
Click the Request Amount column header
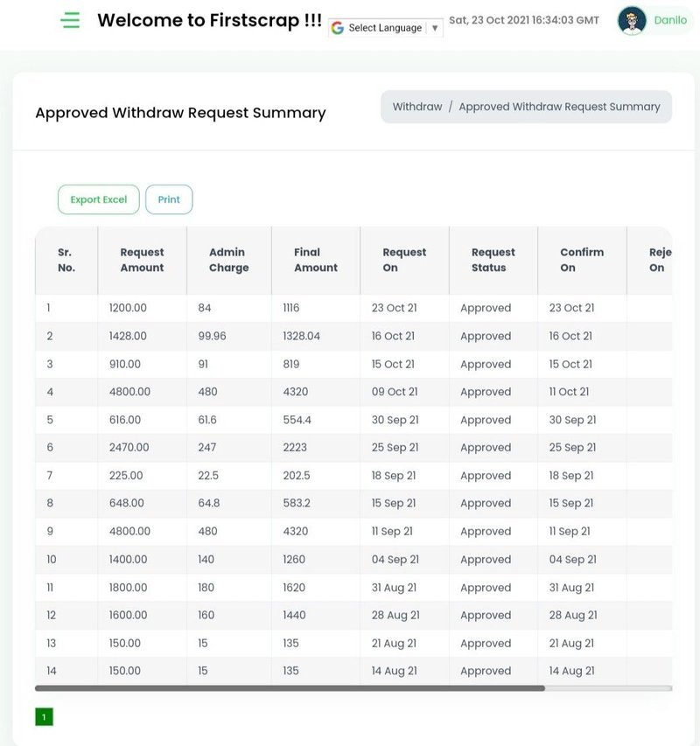click(142, 260)
